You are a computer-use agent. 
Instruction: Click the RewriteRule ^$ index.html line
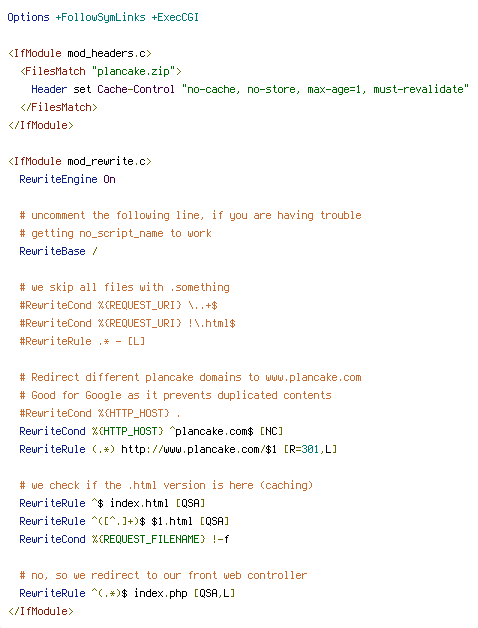[x=112, y=503]
